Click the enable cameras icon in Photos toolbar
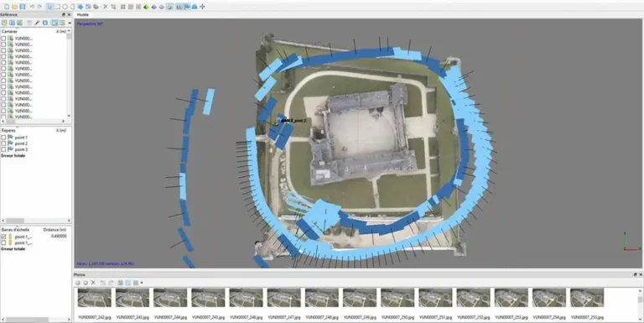The width and height of the screenshot is (644, 323). click(x=78, y=283)
